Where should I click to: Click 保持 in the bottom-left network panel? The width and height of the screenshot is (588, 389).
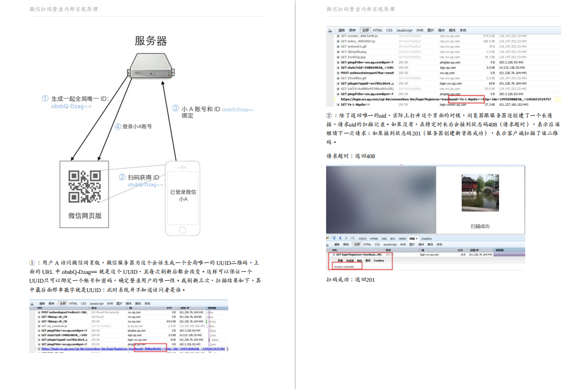coord(51,303)
